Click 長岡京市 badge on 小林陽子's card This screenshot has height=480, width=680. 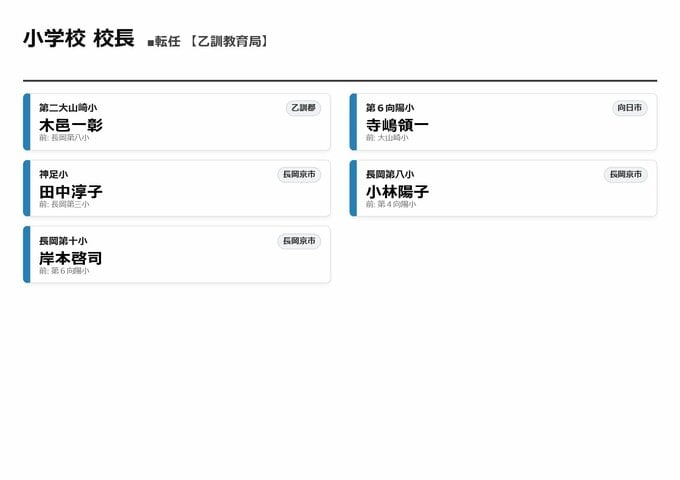point(626,174)
